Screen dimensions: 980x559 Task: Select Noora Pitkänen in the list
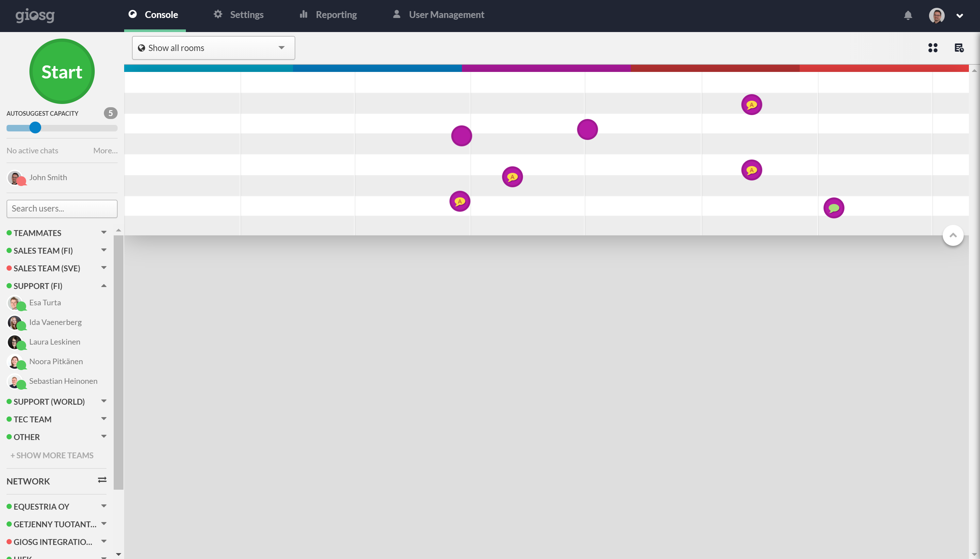[x=56, y=361]
